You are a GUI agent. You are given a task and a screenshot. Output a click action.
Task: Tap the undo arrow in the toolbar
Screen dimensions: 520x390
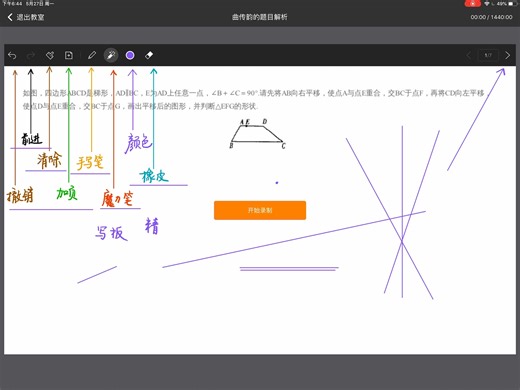coord(12,55)
